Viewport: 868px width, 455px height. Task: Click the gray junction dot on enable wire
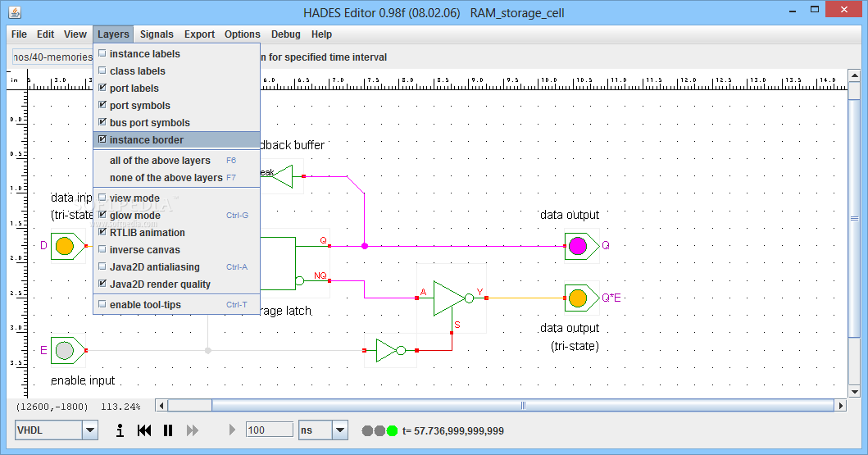[x=208, y=350]
